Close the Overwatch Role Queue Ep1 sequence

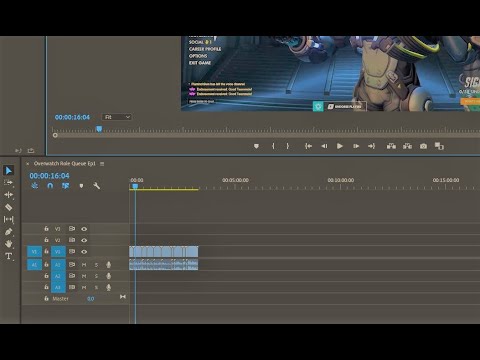(x=28, y=164)
